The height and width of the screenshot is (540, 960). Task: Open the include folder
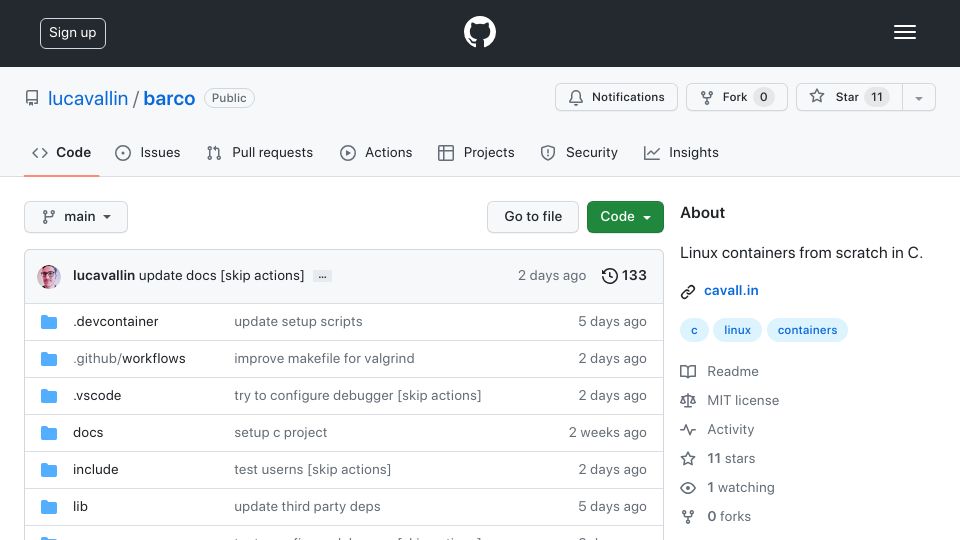(96, 470)
